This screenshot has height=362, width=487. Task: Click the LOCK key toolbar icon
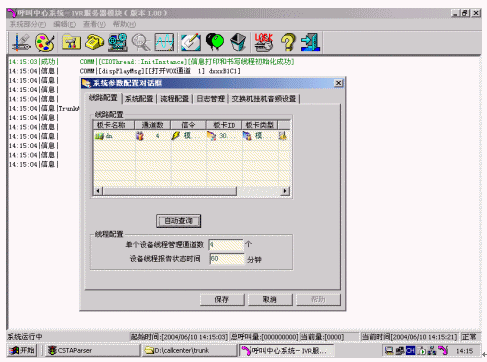(264, 42)
